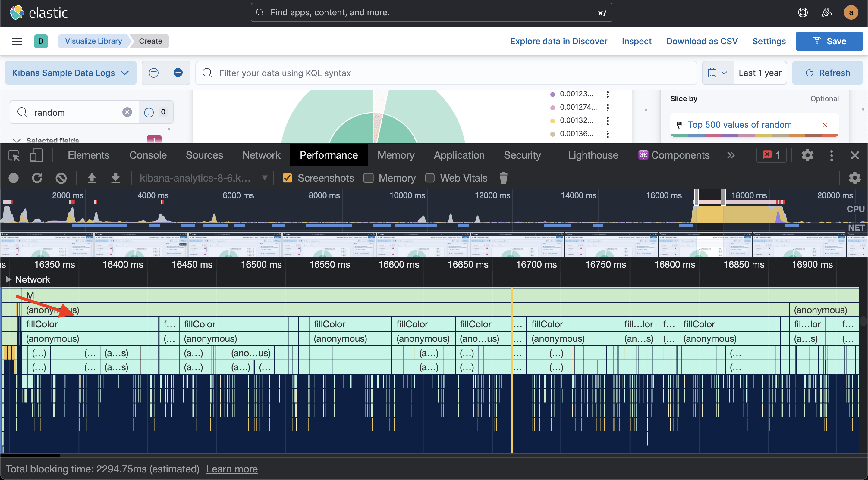The image size is (868, 480).
Task: Delete the recording with the trash icon
Action: point(503,178)
